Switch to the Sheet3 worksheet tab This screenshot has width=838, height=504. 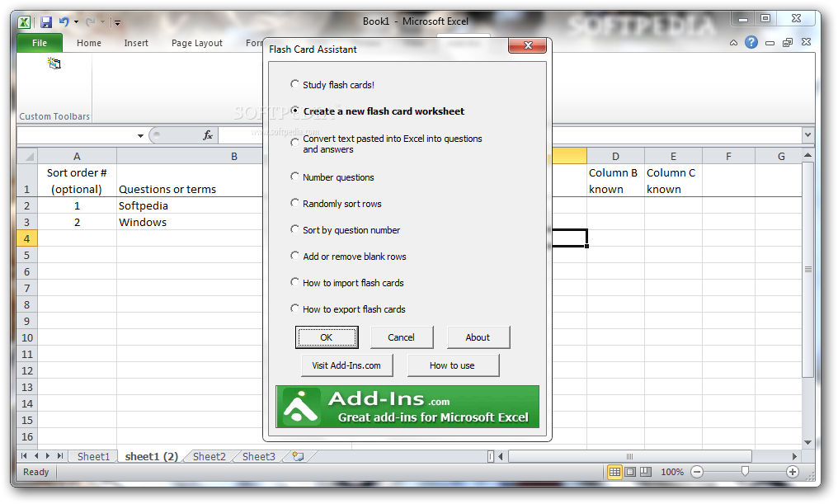(x=259, y=456)
